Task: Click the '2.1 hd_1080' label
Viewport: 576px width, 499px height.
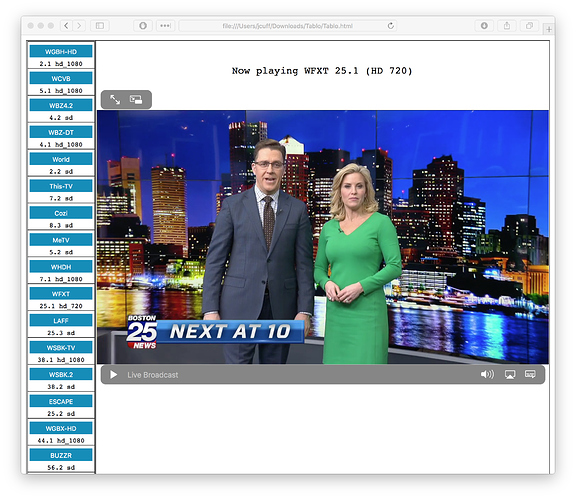Action: coord(61,64)
